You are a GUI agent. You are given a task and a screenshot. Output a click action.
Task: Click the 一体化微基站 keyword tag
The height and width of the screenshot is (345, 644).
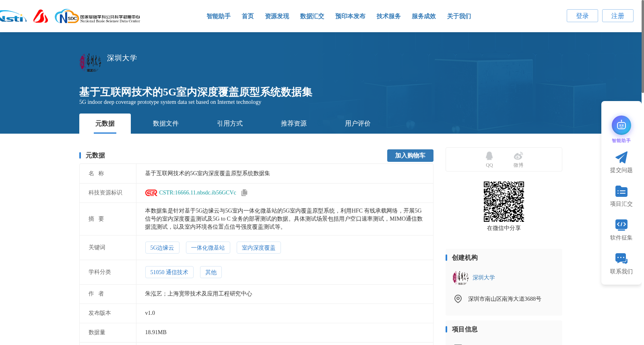pyautogui.click(x=208, y=248)
